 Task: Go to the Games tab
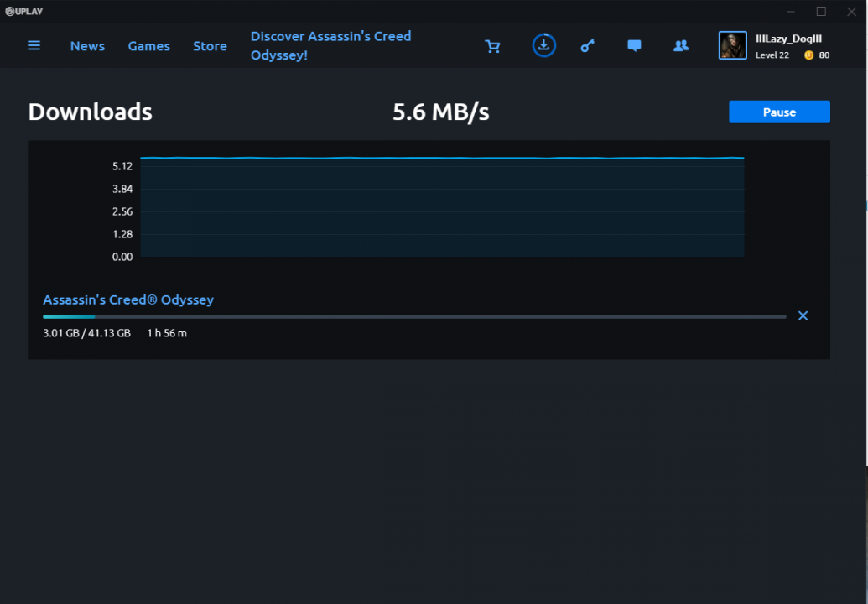click(x=149, y=46)
